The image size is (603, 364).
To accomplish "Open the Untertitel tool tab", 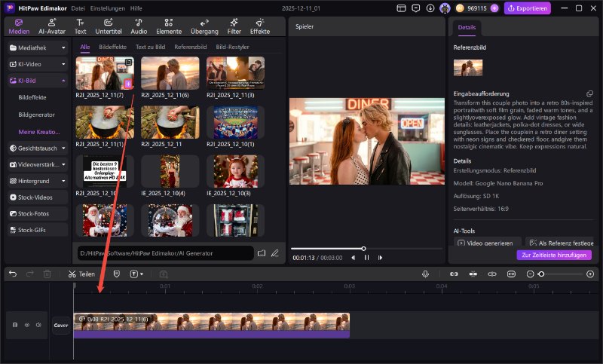I will (109, 26).
